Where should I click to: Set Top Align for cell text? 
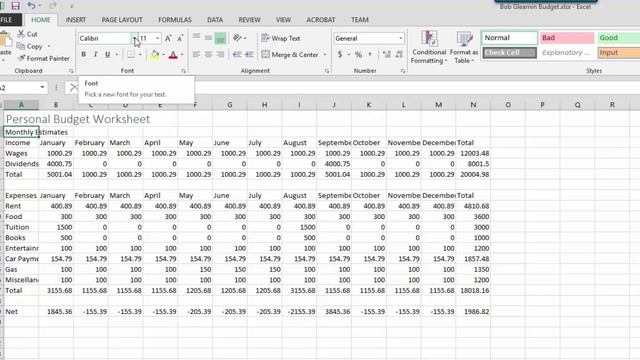[196, 38]
